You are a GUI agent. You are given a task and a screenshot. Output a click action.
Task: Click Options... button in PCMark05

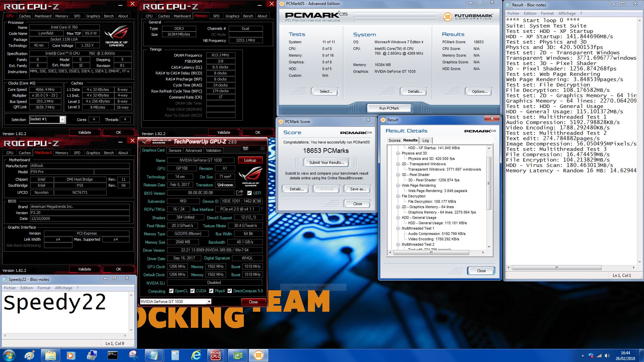click(x=479, y=92)
